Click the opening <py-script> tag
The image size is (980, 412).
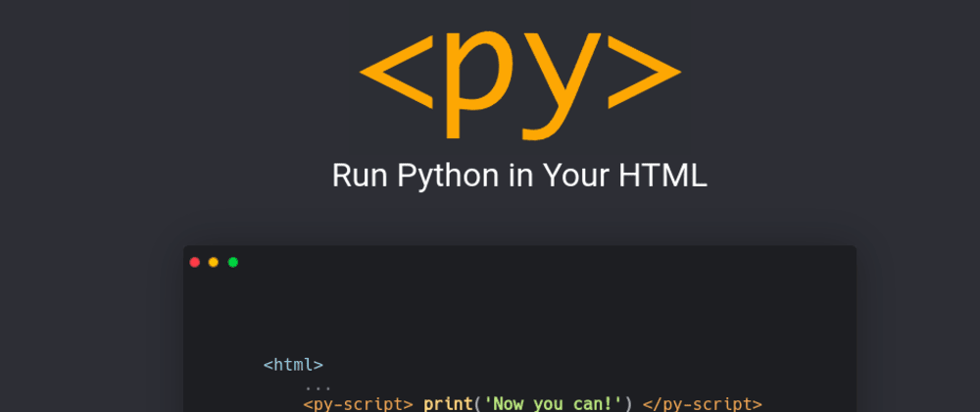[x=358, y=404]
